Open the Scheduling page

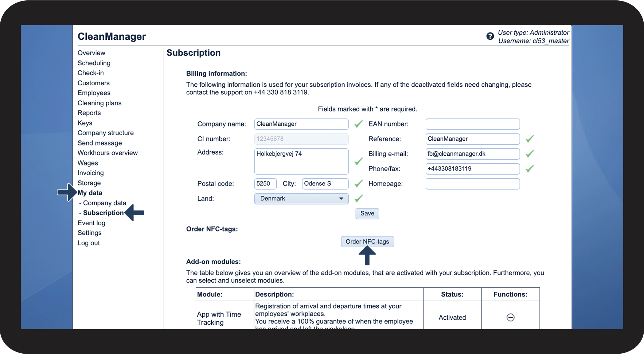(94, 63)
